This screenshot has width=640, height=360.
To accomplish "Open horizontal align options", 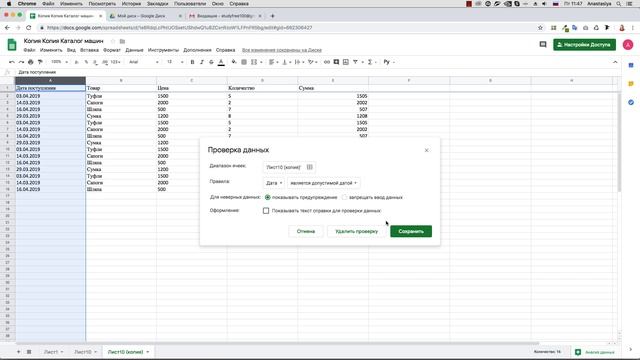I will (x=273, y=62).
